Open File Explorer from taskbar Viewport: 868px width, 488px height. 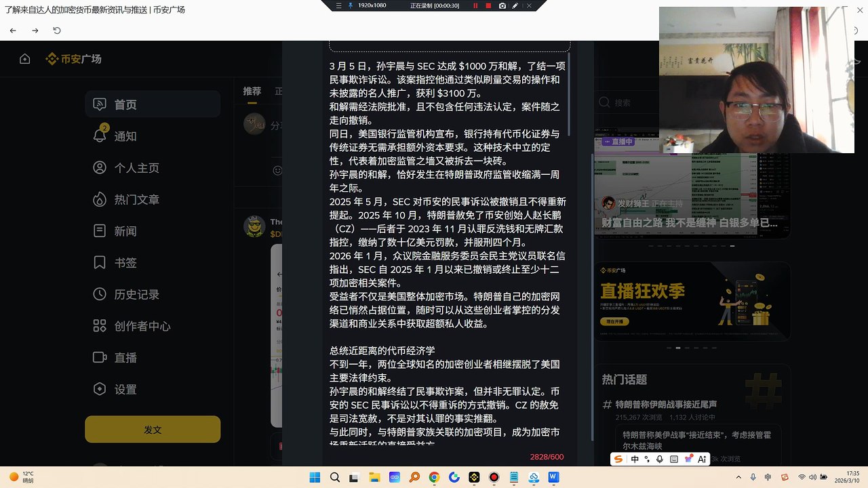[x=374, y=477]
